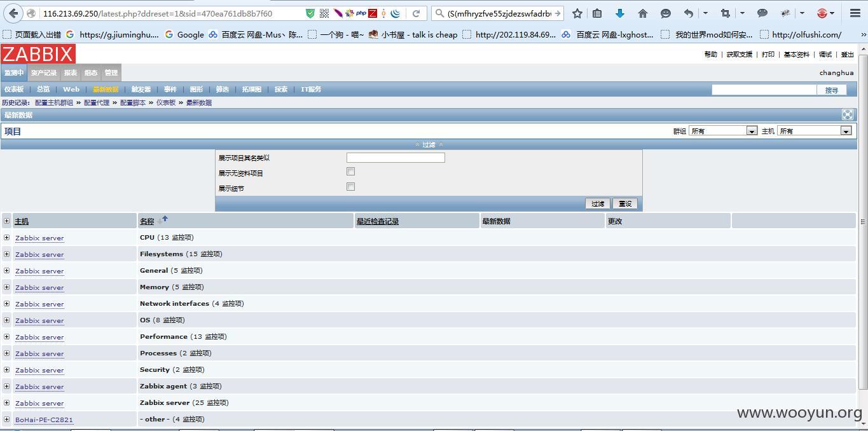Open 配置主机群组 history link
This screenshot has height=431, width=868.
(54, 102)
